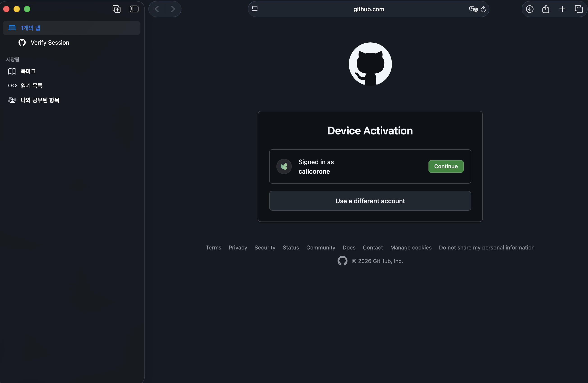Go forward with the forward arrow

173,9
